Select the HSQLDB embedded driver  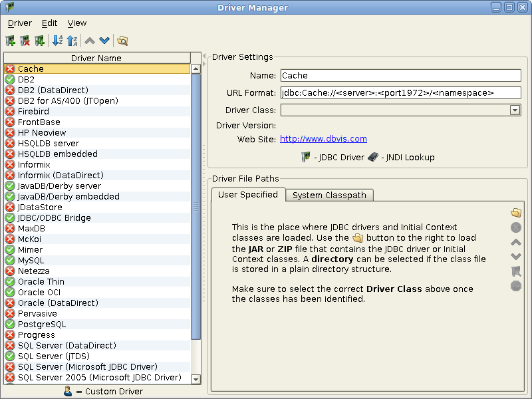(x=97, y=154)
